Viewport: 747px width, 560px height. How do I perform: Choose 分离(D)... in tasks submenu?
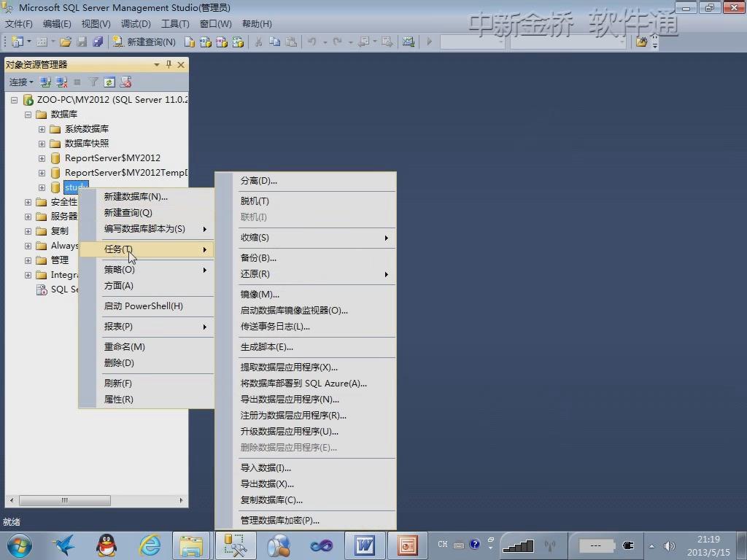click(306, 181)
